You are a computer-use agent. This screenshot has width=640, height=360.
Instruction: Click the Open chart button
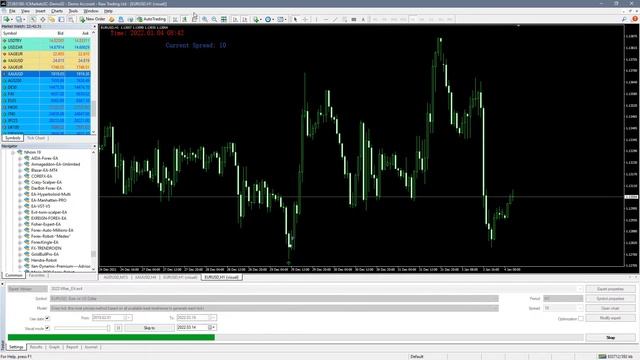click(x=611, y=308)
